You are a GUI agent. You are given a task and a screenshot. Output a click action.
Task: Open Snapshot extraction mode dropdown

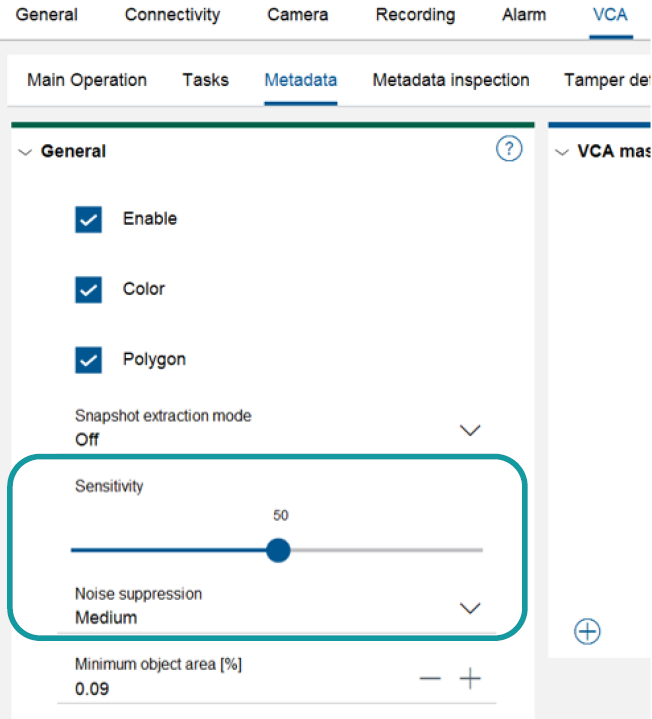tap(469, 430)
